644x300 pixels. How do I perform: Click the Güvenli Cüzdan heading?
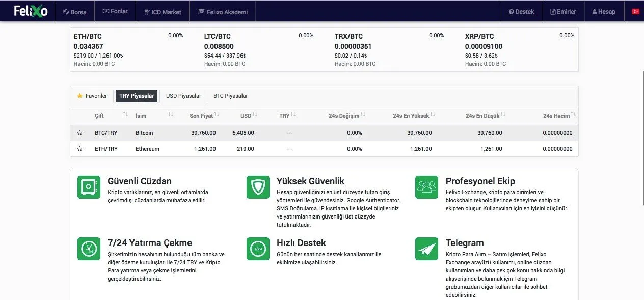(x=140, y=181)
